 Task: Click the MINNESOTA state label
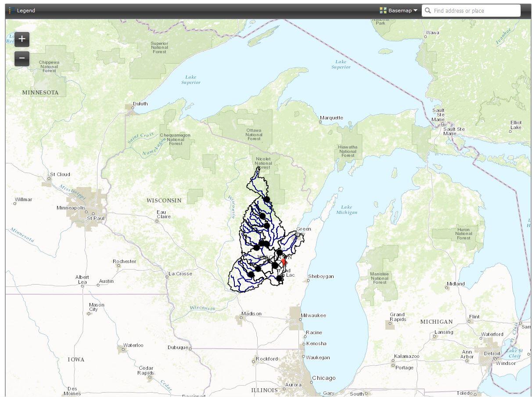coord(40,93)
